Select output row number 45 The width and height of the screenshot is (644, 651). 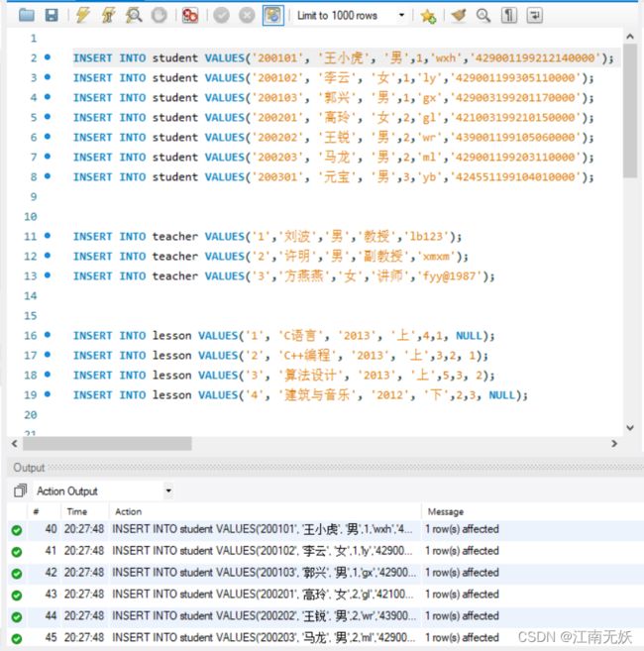coord(325,638)
